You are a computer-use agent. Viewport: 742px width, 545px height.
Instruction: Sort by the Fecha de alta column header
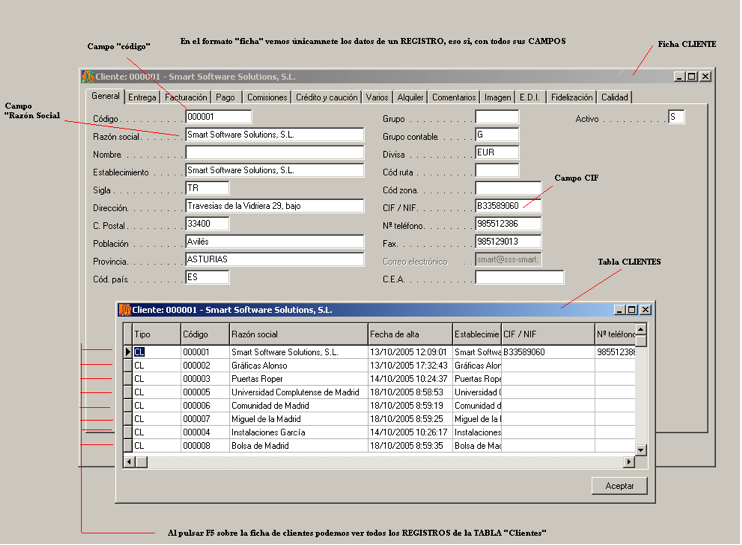(408, 334)
